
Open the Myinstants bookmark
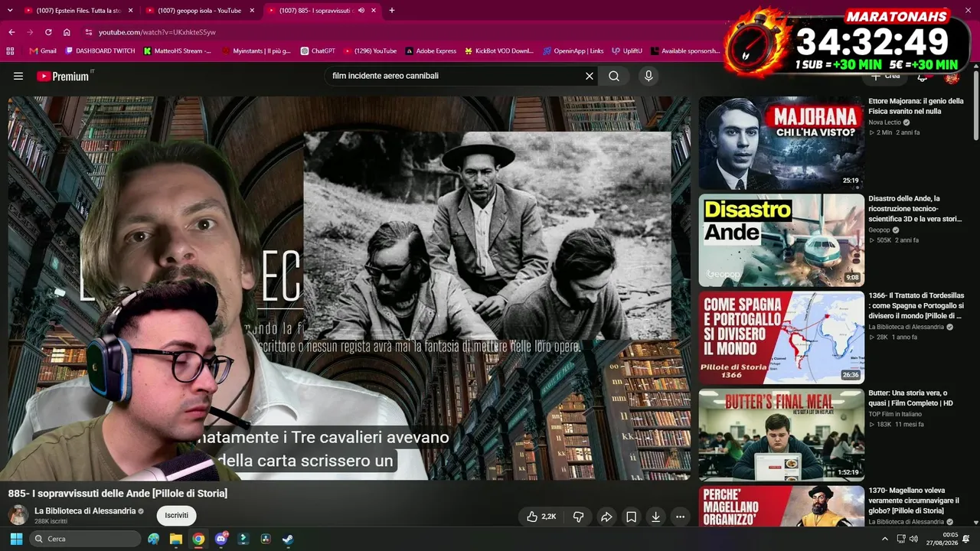(256, 51)
